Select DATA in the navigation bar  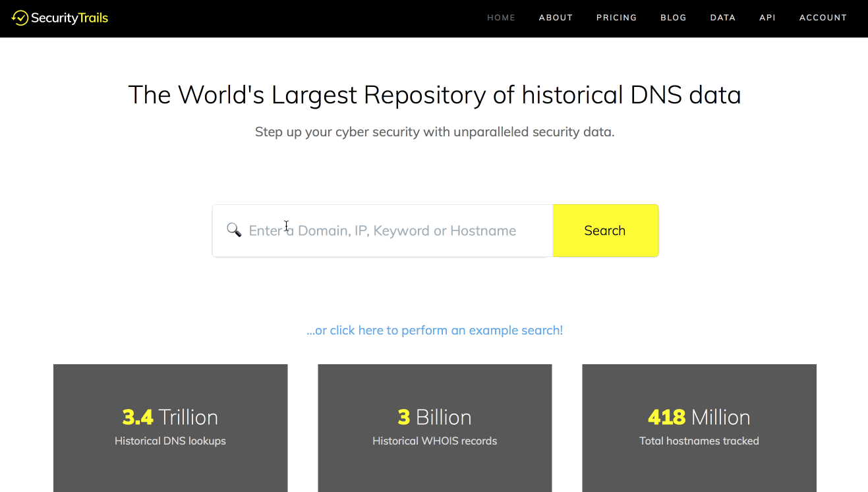722,18
